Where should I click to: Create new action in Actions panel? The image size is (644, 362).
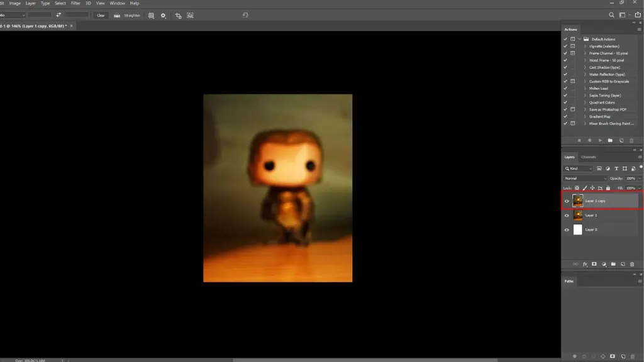(621, 140)
